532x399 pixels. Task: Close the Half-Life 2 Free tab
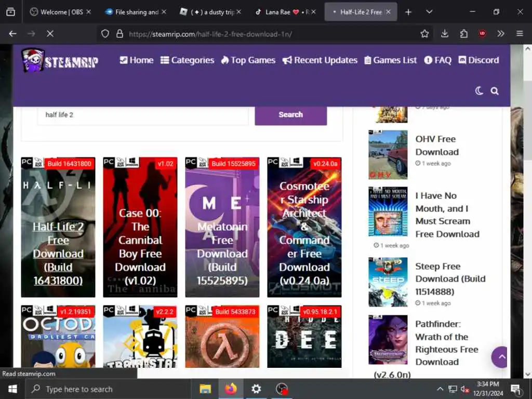pos(389,12)
